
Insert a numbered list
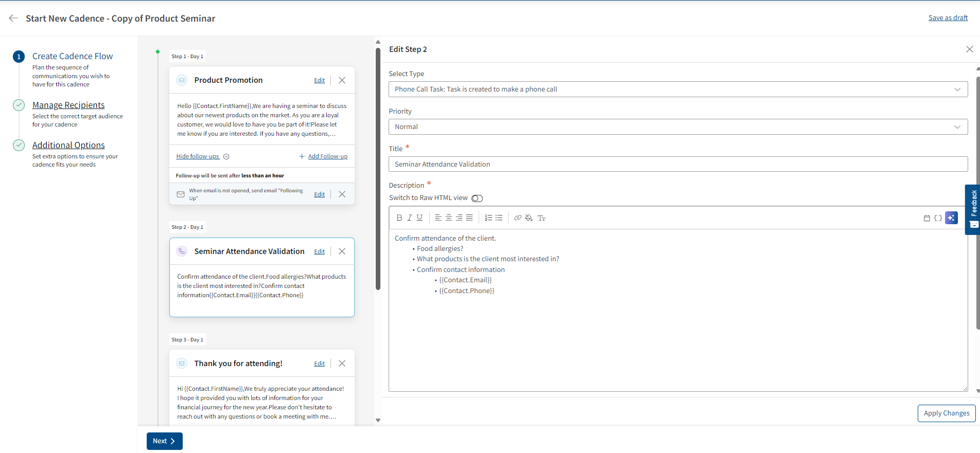(488, 218)
